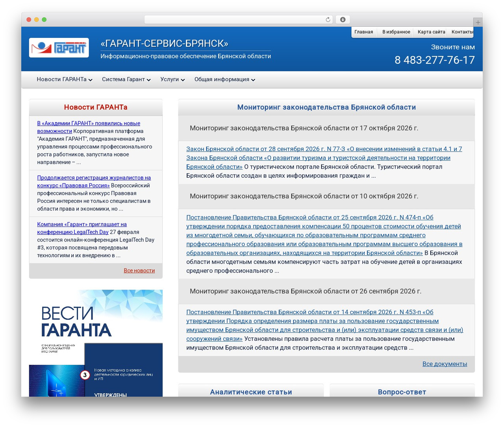Click the Аналитические статьи section header
Screen dimensions: 504x427
[x=251, y=392]
